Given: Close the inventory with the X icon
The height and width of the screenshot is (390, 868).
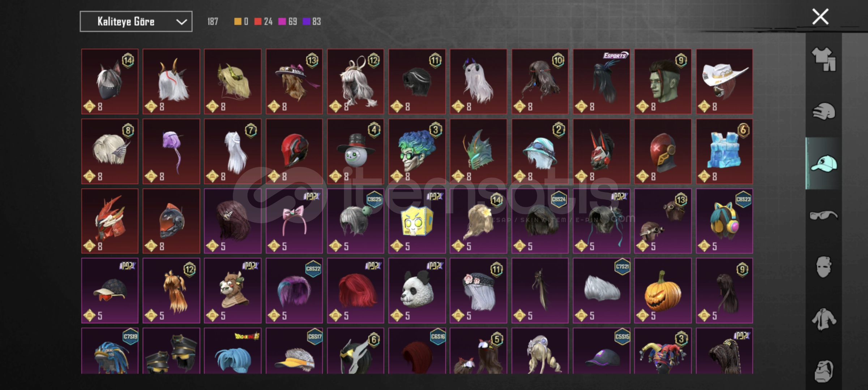Looking at the screenshot, I should point(820,17).
